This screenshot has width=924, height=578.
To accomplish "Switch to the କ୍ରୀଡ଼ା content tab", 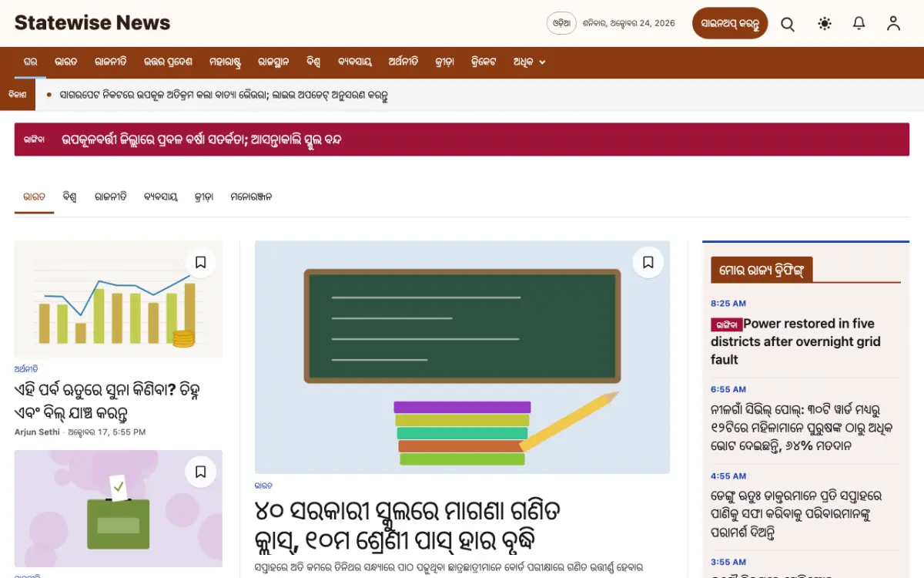I will pos(204,197).
